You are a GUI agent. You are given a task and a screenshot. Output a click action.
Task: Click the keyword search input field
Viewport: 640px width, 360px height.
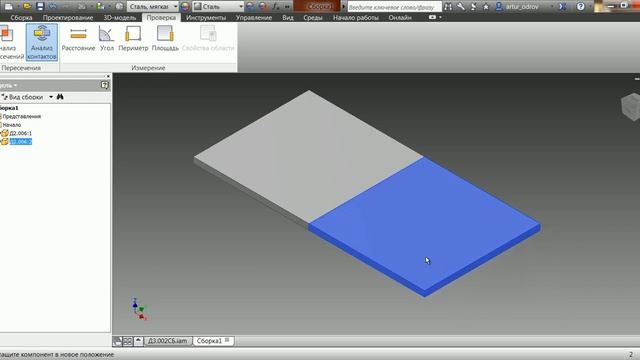point(394,7)
